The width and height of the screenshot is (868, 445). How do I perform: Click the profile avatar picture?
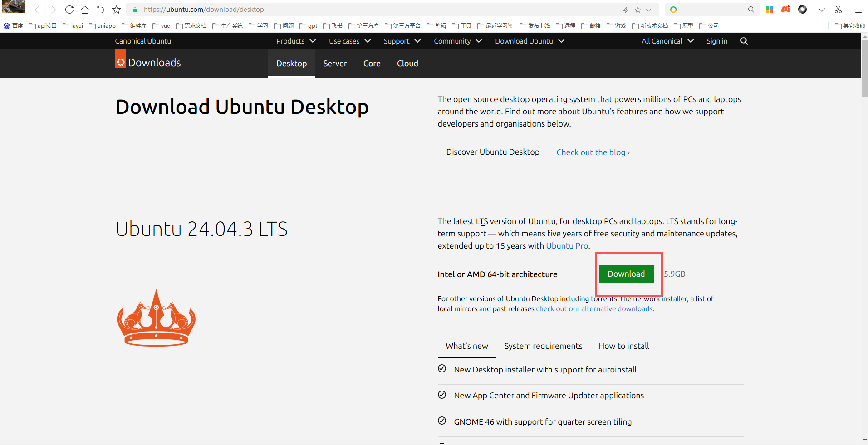(13, 7)
